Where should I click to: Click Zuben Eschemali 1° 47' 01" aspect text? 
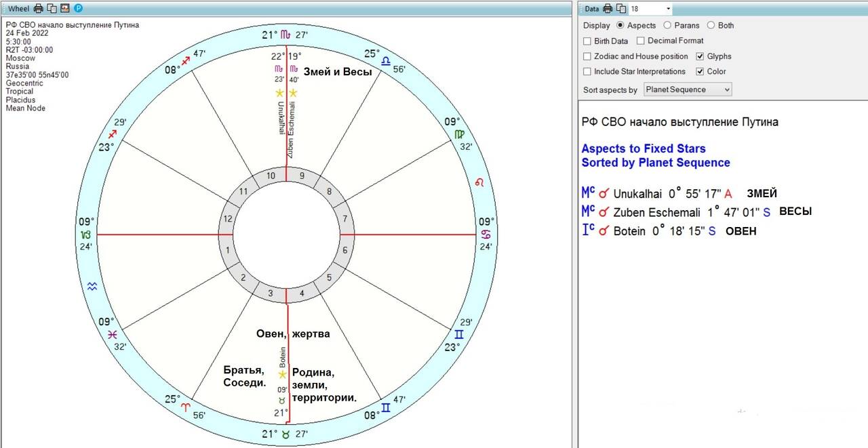point(692,212)
